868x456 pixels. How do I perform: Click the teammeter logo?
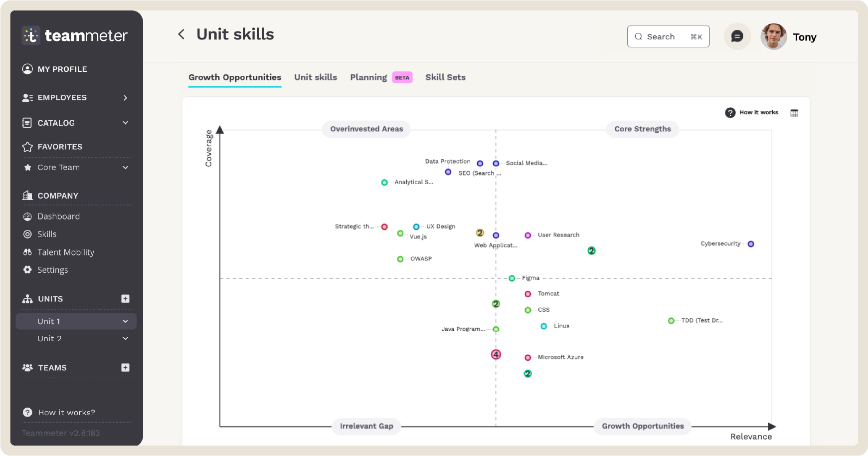point(75,35)
